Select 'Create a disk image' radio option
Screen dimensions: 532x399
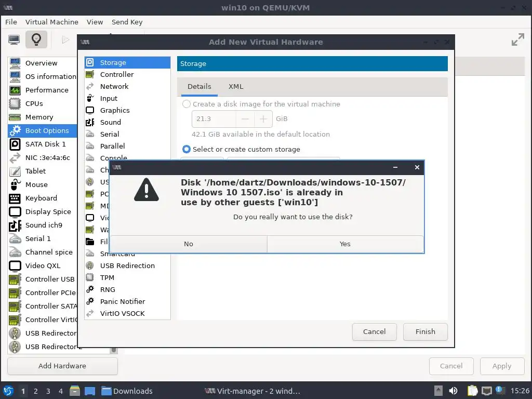[187, 104]
